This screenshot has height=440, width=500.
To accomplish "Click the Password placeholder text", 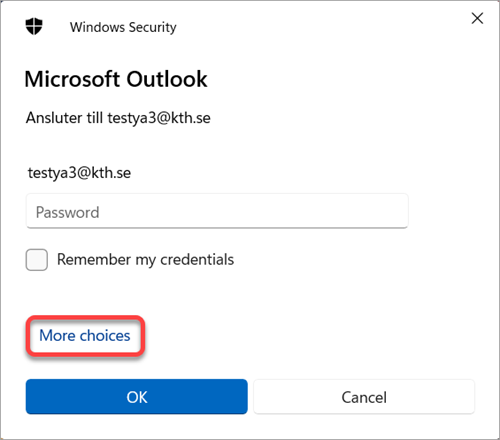I will (x=68, y=212).
